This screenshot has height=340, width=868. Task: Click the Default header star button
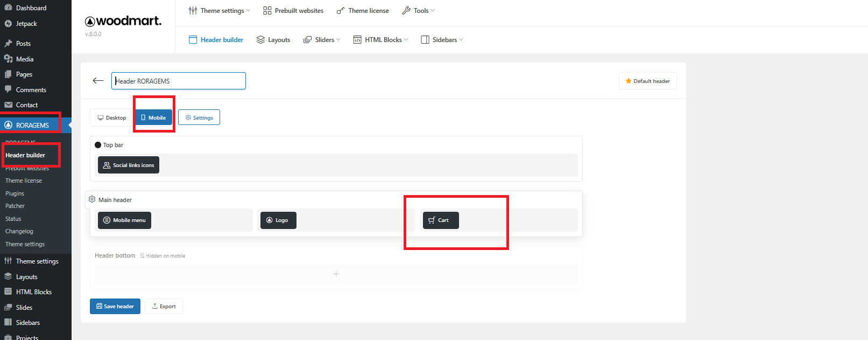[648, 81]
